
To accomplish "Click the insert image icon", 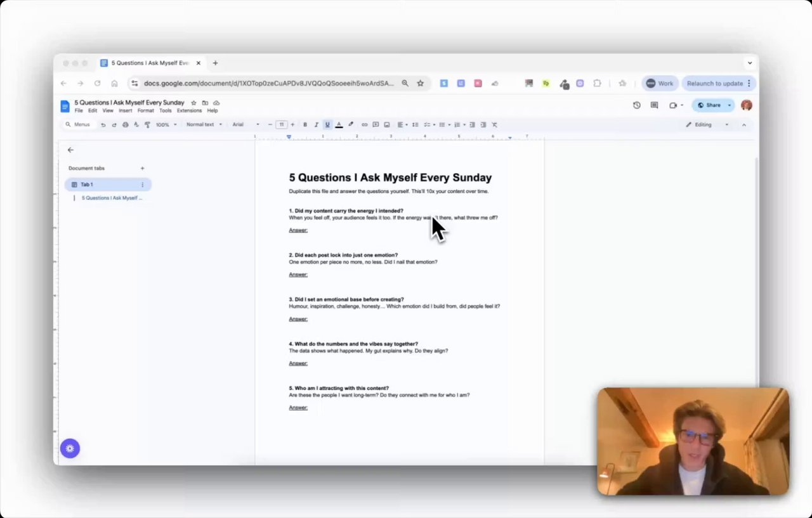I will pos(387,125).
